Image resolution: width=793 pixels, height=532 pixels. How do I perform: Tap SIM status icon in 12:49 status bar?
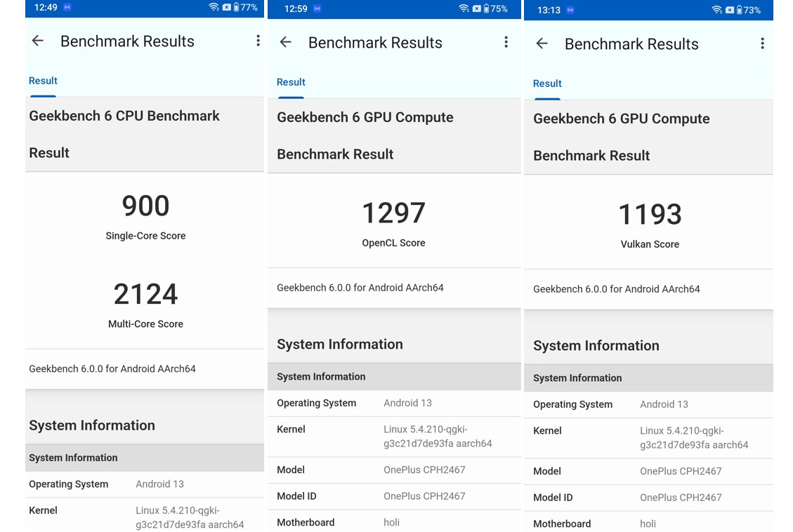pyautogui.click(x=227, y=7)
